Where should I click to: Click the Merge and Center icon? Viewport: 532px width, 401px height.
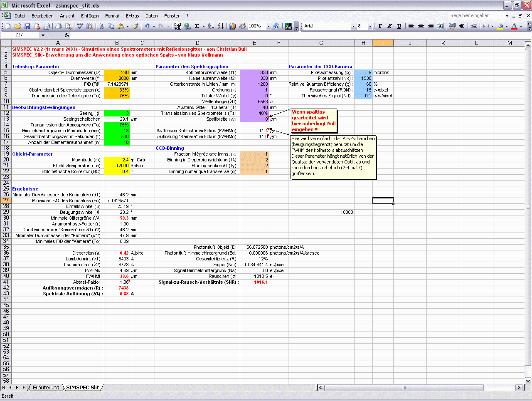(x=440, y=26)
